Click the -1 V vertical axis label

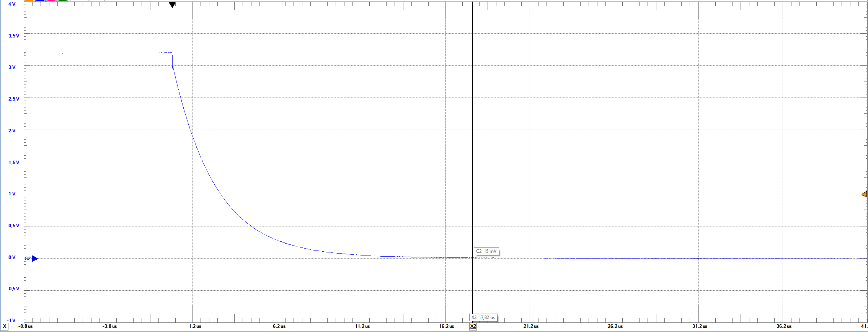(12, 321)
